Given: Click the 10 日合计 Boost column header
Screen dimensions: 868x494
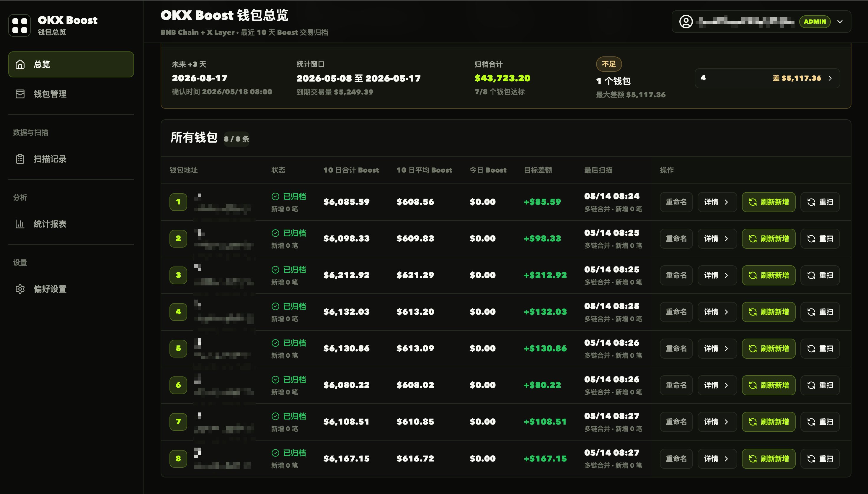Looking at the screenshot, I should 351,170.
